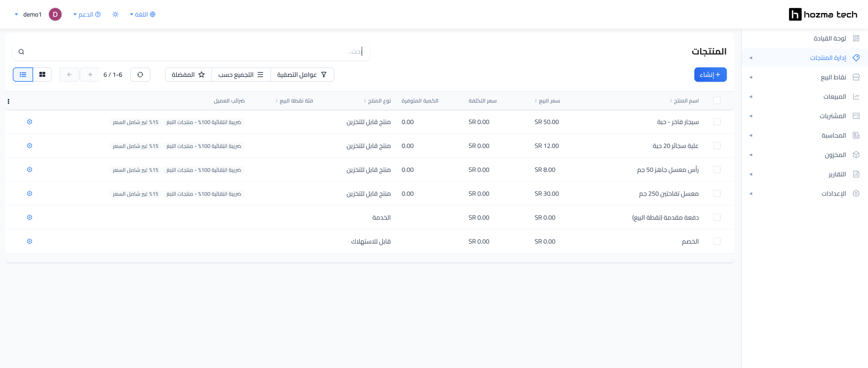Select the علبة سجائر 20 حبة row checkbox
Screen dimensions: 868x368
click(x=717, y=146)
